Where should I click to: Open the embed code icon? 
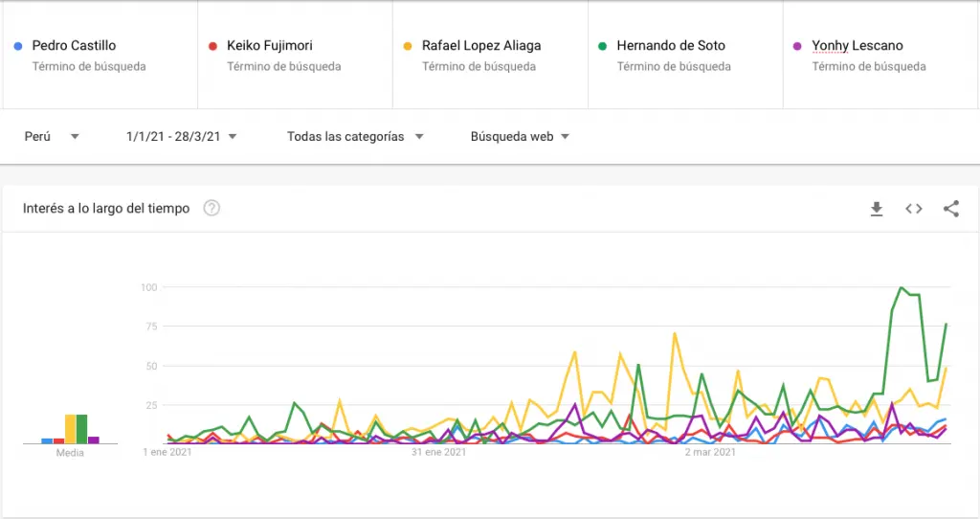tap(914, 209)
